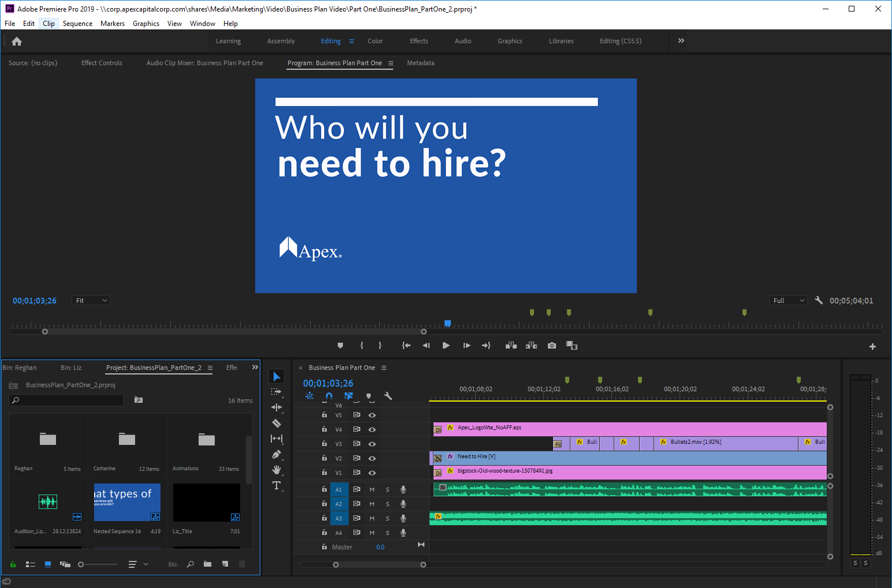This screenshot has height=588, width=892.
Task: Step back one frame
Action: (x=426, y=346)
